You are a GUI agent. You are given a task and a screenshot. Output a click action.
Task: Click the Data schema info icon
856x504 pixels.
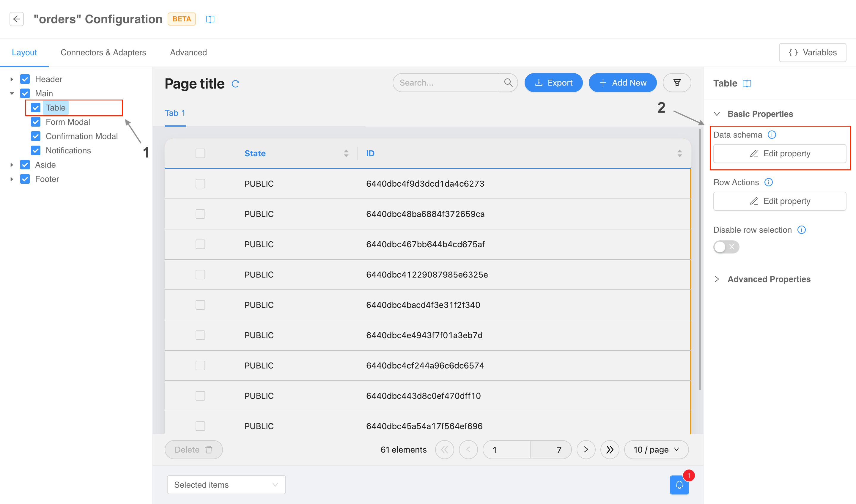coord(772,135)
